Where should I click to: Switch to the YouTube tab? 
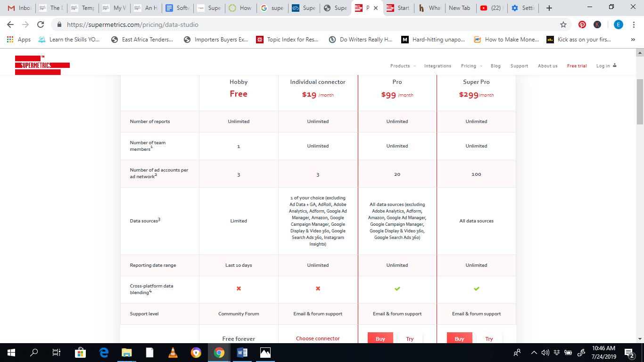491,8
